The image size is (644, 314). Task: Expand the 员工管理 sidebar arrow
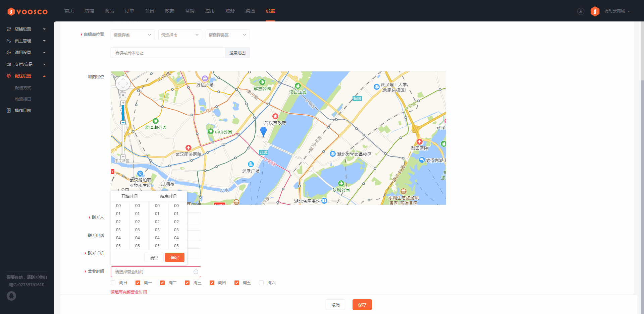(44, 41)
